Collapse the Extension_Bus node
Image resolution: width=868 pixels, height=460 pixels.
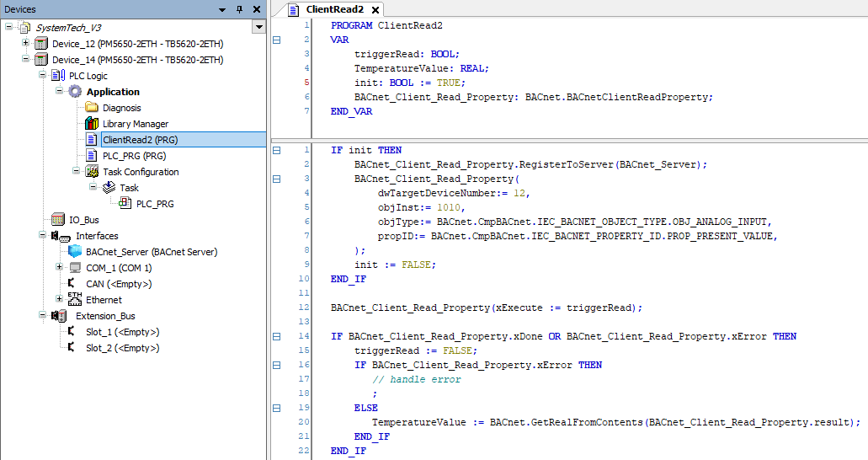42,316
